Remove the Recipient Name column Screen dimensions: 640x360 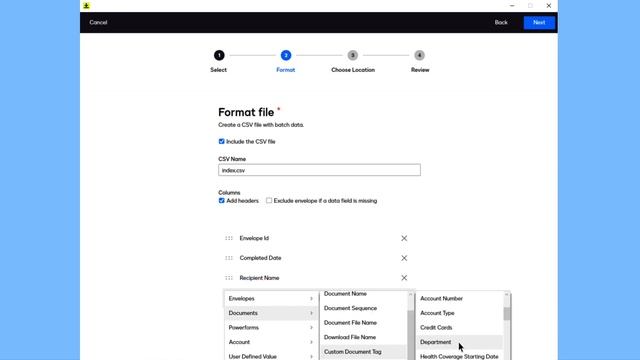point(404,278)
